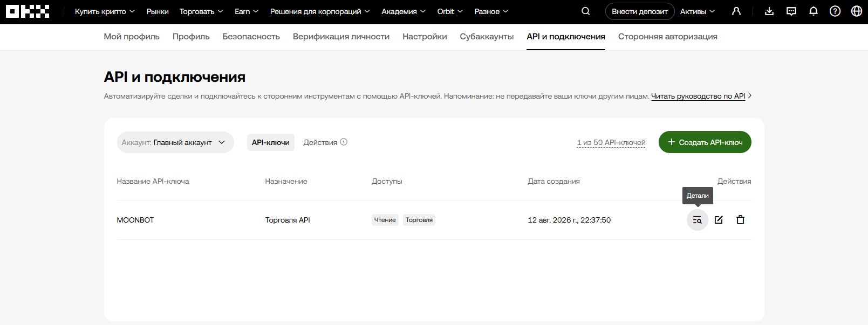Switch to Субаккаунты tab
The width and height of the screenshot is (868, 325).
click(487, 37)
